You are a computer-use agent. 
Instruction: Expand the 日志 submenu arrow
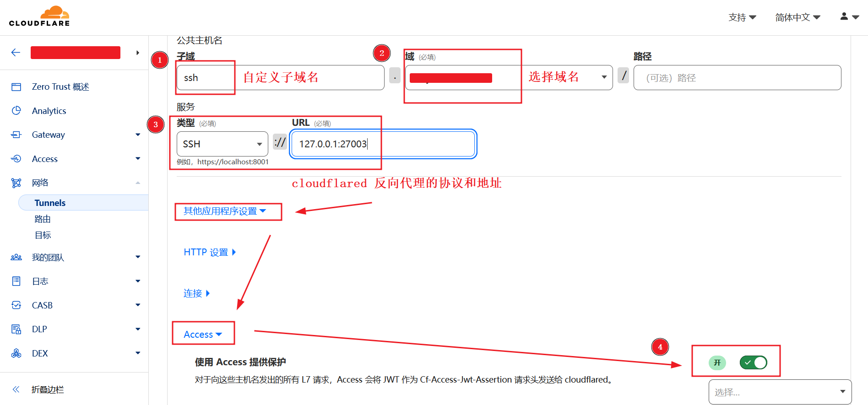pyautogui.click(x=138, y=281)
